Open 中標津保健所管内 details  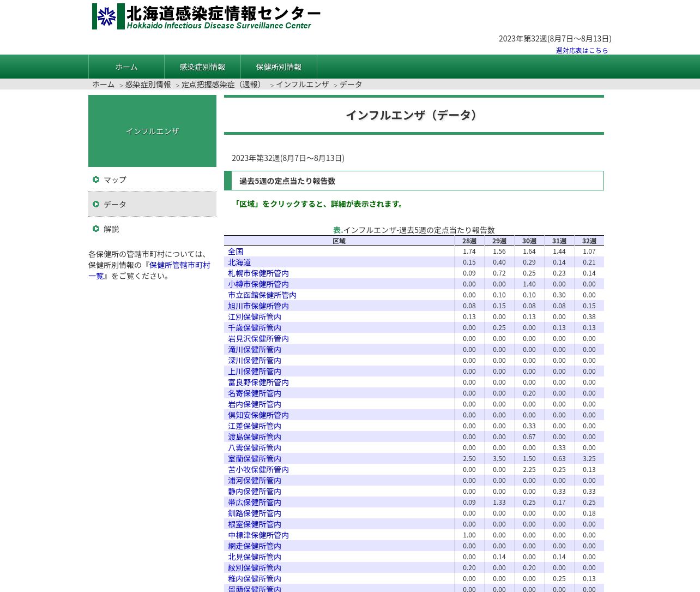[258, 535]
